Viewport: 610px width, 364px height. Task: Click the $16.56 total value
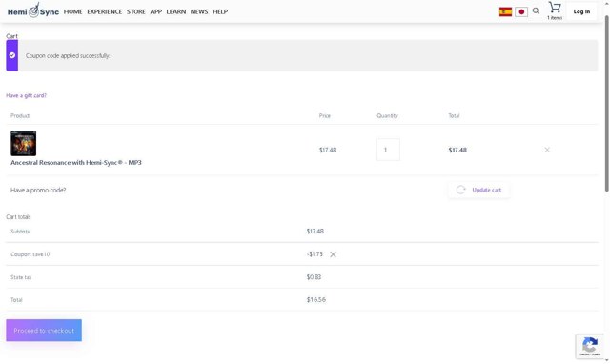315,299
